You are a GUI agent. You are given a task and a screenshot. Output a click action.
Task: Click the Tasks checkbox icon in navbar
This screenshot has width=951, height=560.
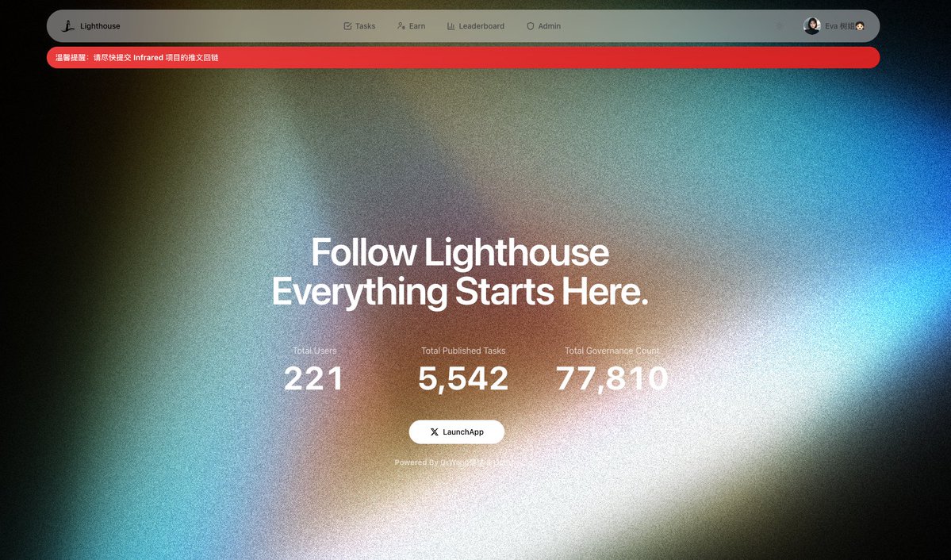pyautogui.click(x=347, y=26)
